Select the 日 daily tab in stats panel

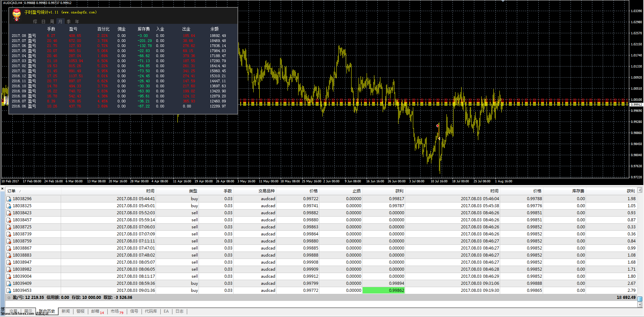[44, 21]
